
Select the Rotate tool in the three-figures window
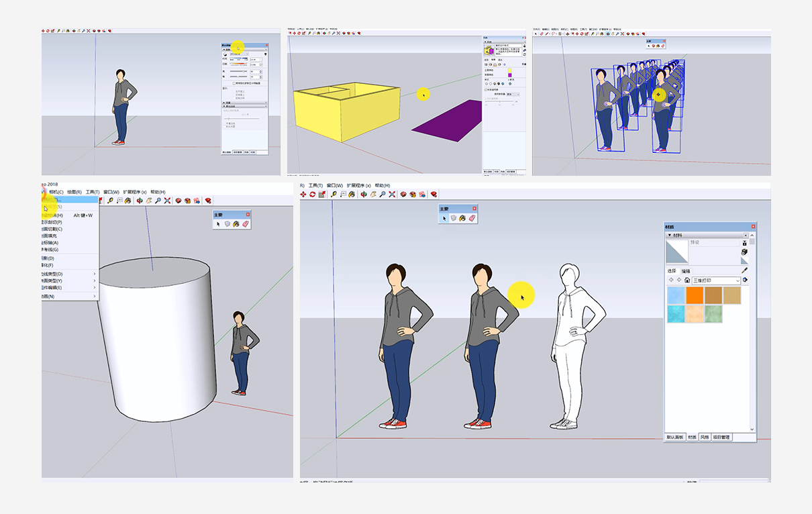313,195
